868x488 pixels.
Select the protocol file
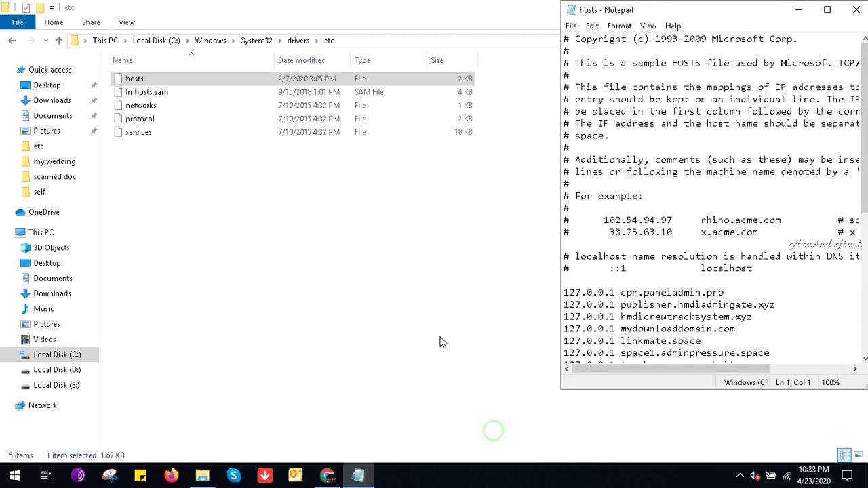tap(140, 119)
